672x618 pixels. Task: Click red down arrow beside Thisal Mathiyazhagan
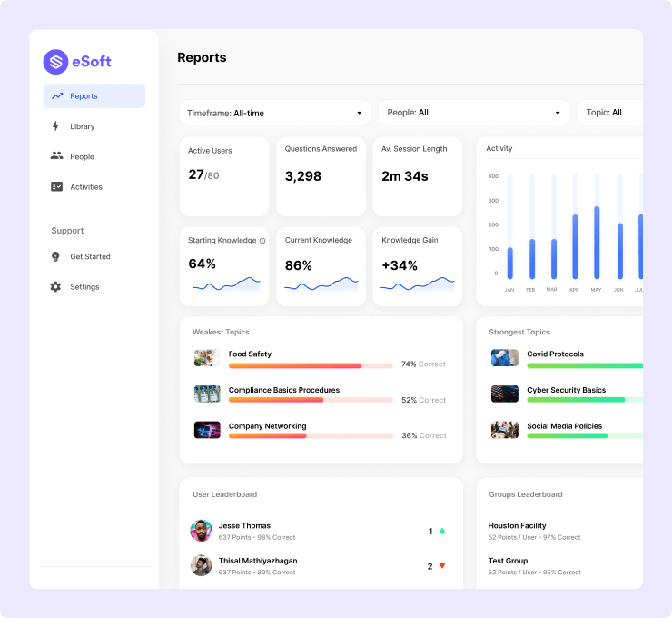tap(442, 566)
